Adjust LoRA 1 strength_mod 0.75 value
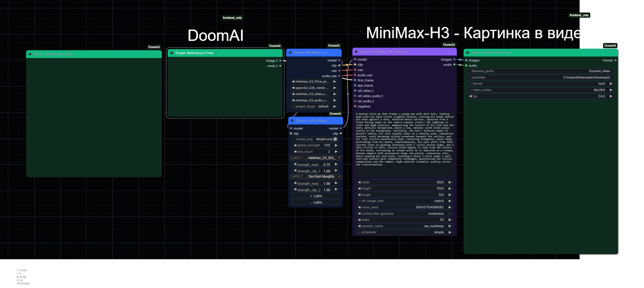644x288 pixels. pyautogui.click(x=316, y=165)
